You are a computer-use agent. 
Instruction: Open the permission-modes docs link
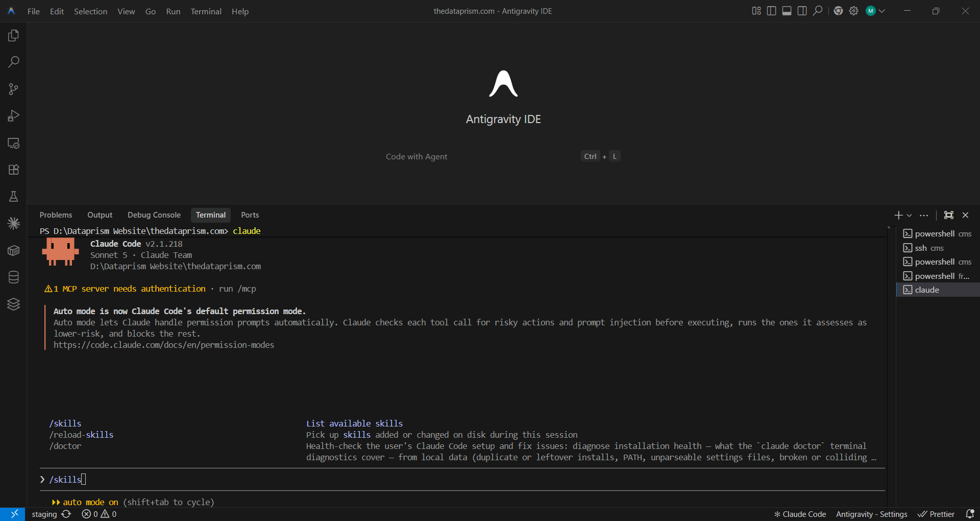[x=164, y=345]
